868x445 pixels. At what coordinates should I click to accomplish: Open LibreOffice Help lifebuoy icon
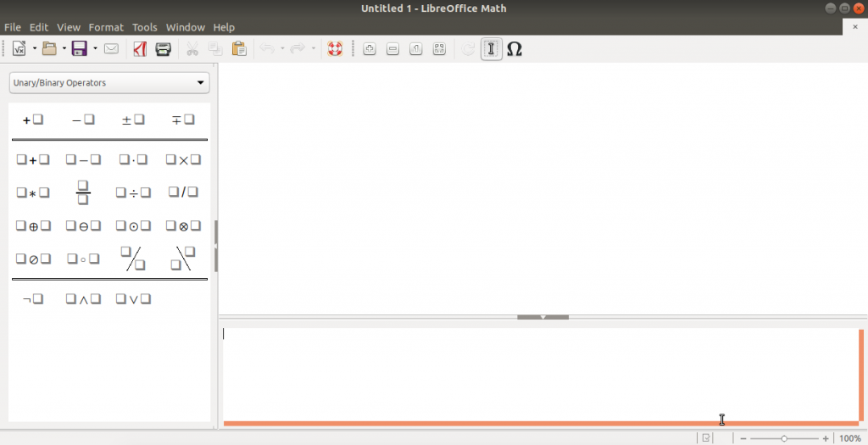[335, 48]
